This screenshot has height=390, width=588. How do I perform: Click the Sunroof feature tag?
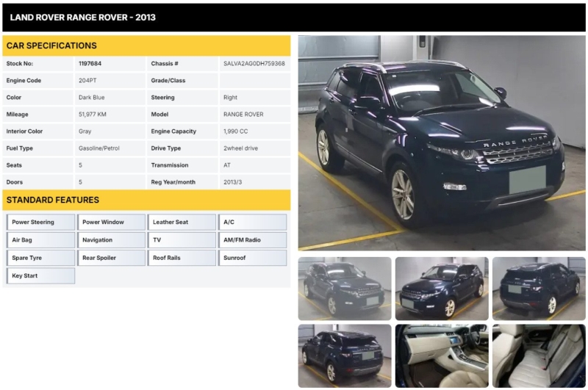(252, 258)
